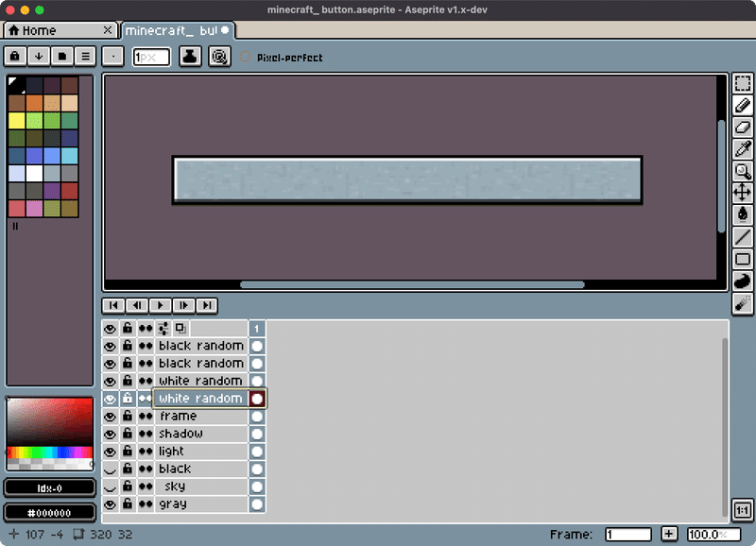This screenshot has width=756, height=546.
Task: Select the Line tool
Action: [x=742, y=237]
